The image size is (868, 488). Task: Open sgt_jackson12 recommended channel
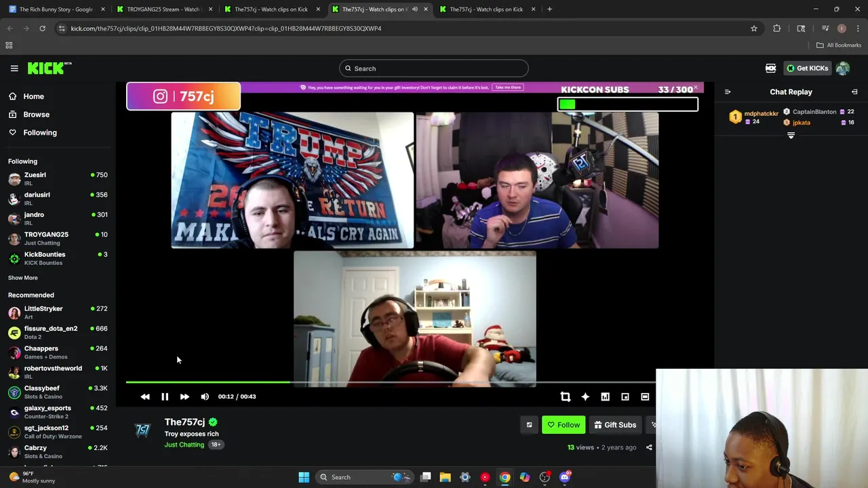[x=58, y=432]
